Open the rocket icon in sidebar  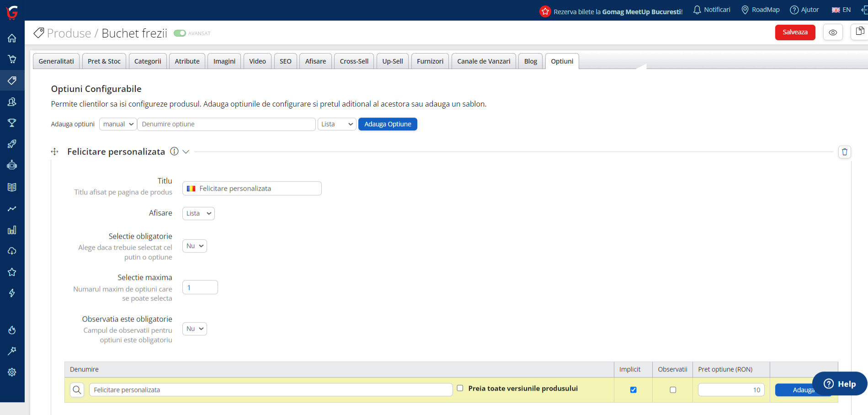[12, 144]
